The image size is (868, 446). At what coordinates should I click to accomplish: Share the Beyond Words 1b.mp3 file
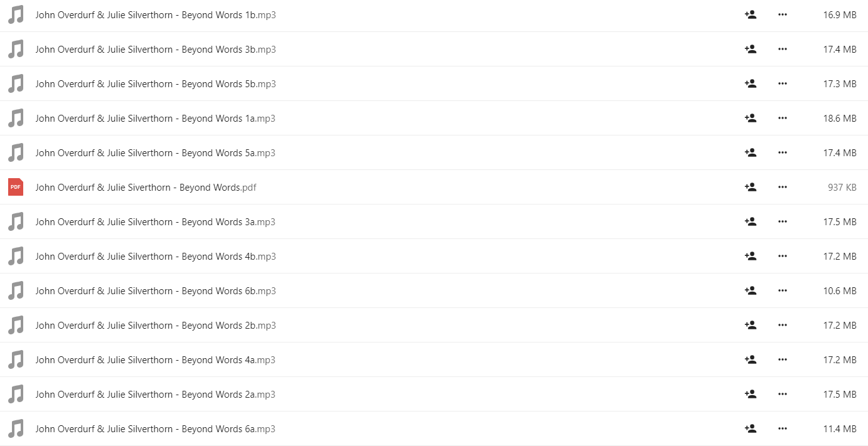pos(750,14)
